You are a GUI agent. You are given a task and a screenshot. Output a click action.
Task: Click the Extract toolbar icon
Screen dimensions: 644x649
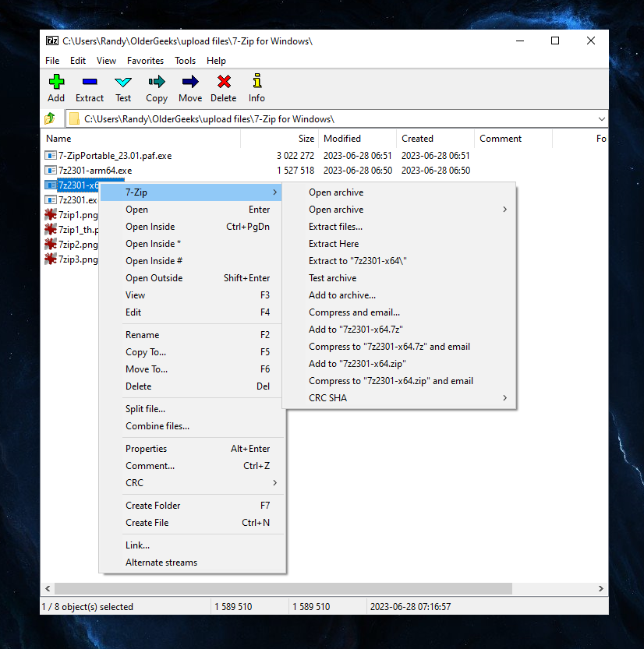pyautogui.click(x=90, y=82)
